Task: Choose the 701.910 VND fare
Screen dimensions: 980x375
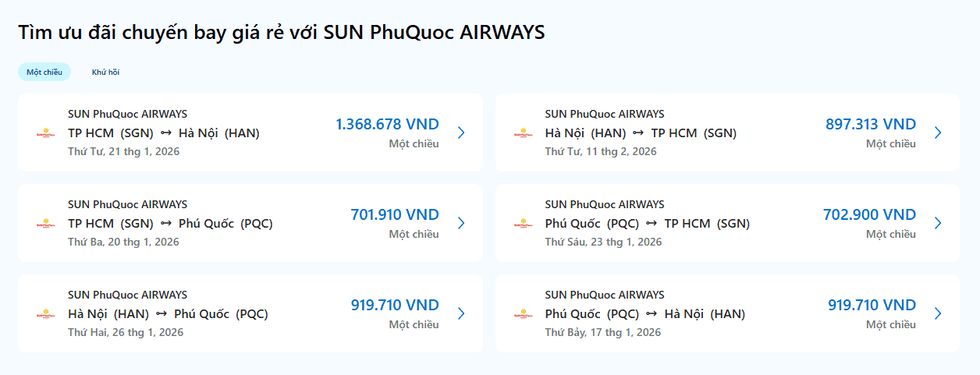Action: click(395, 215)
